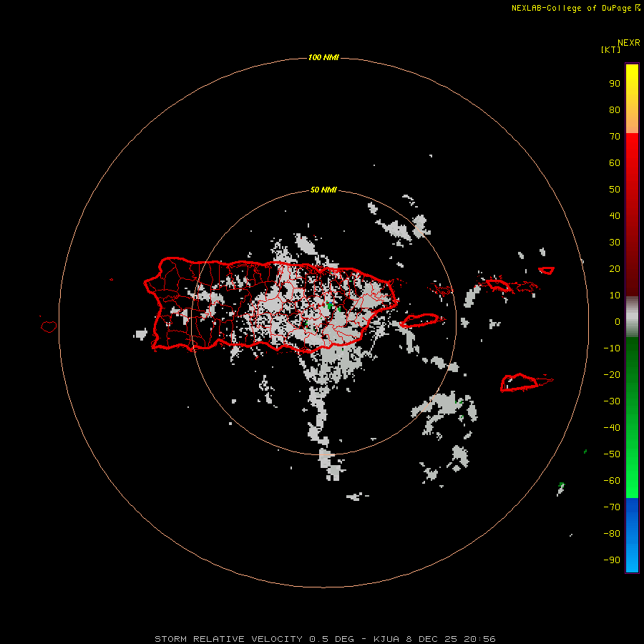Viewport: 644px width, 644px height.
Task: Click the -30 knot scale label
Action: [612, 401]
